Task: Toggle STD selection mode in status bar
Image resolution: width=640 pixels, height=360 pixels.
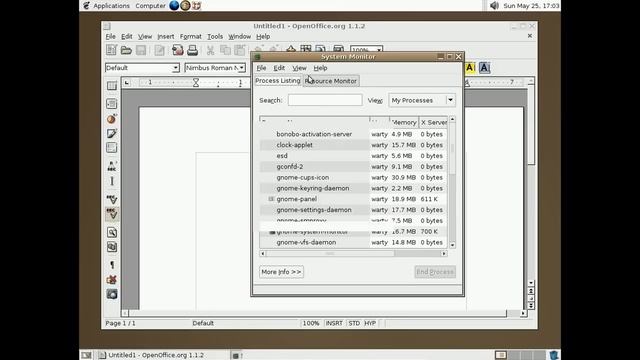Action: [354, 323]
